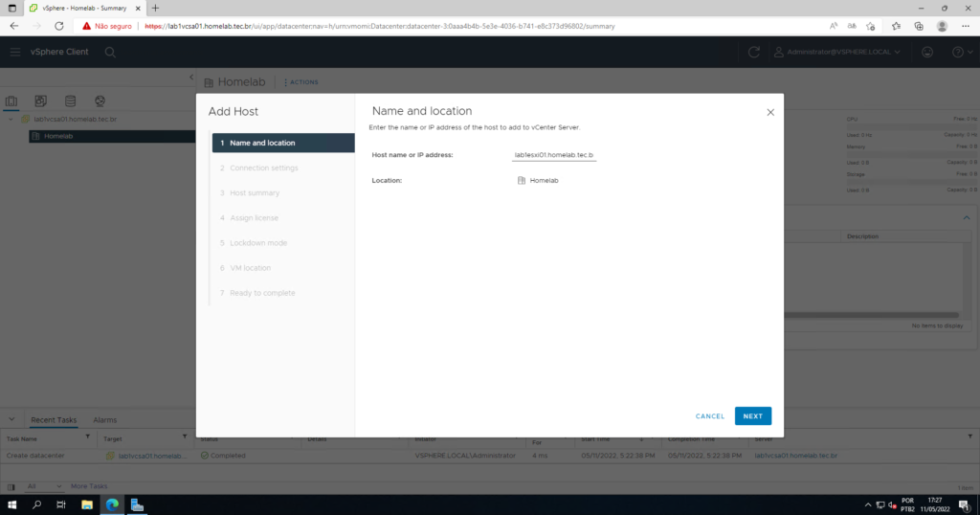Close the Add Host dialog

pos(770,113)
